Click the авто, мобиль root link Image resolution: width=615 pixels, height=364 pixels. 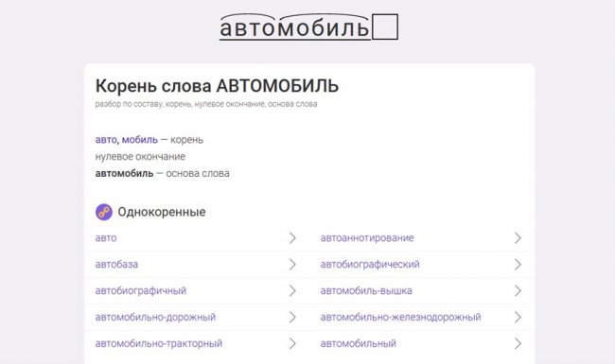(126, 140)
